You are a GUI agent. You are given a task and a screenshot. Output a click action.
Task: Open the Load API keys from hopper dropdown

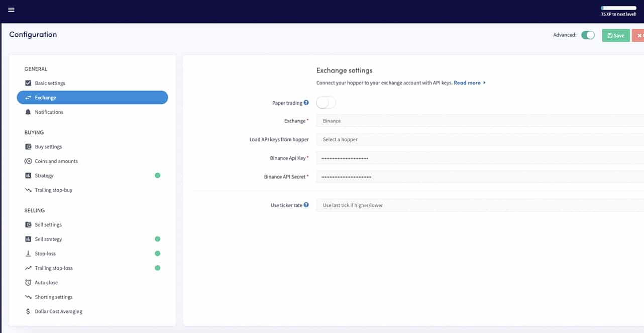coord(480,139)
